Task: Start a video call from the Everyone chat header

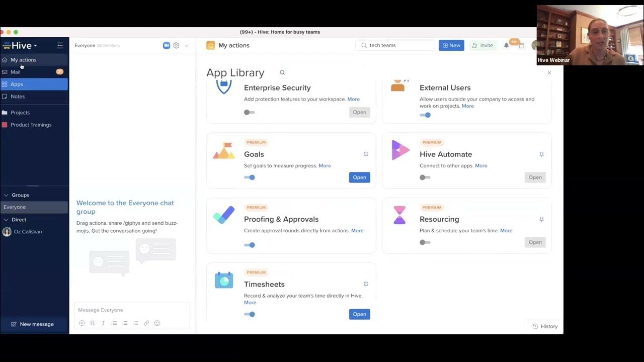Action: tap(166, 45)
